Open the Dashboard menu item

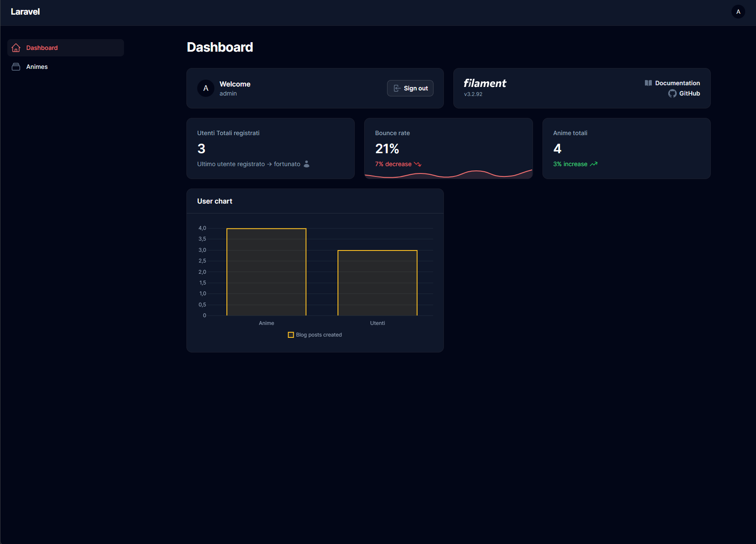tap(42, 48)
